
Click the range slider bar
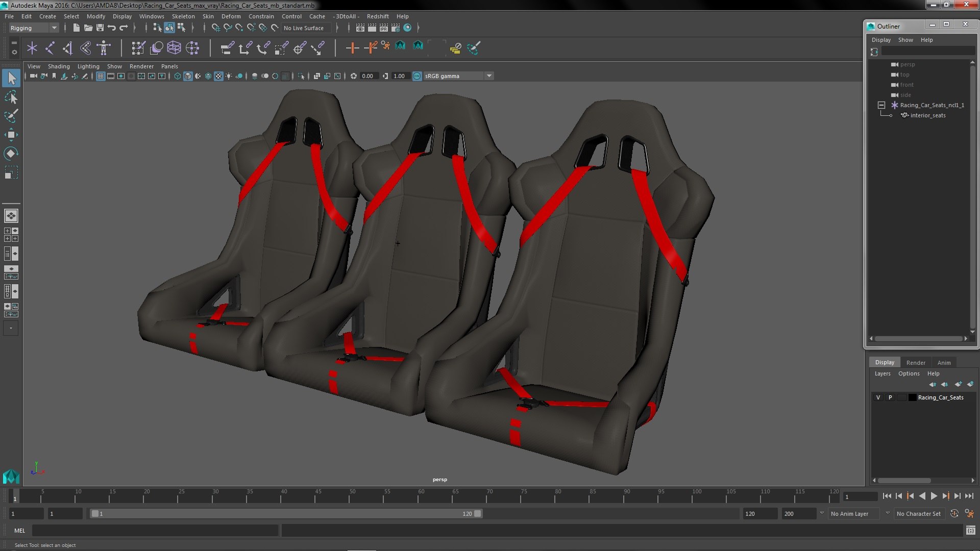tap(286, 514)
